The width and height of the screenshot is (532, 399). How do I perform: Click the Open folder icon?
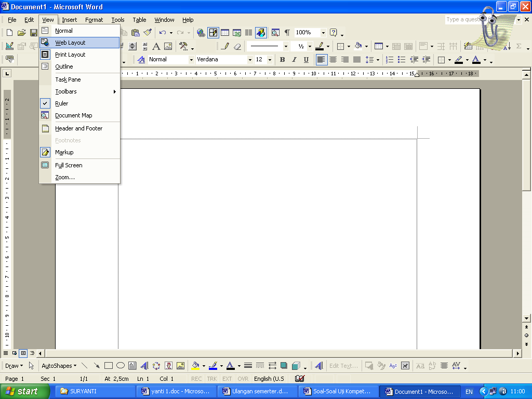[21, 33]
